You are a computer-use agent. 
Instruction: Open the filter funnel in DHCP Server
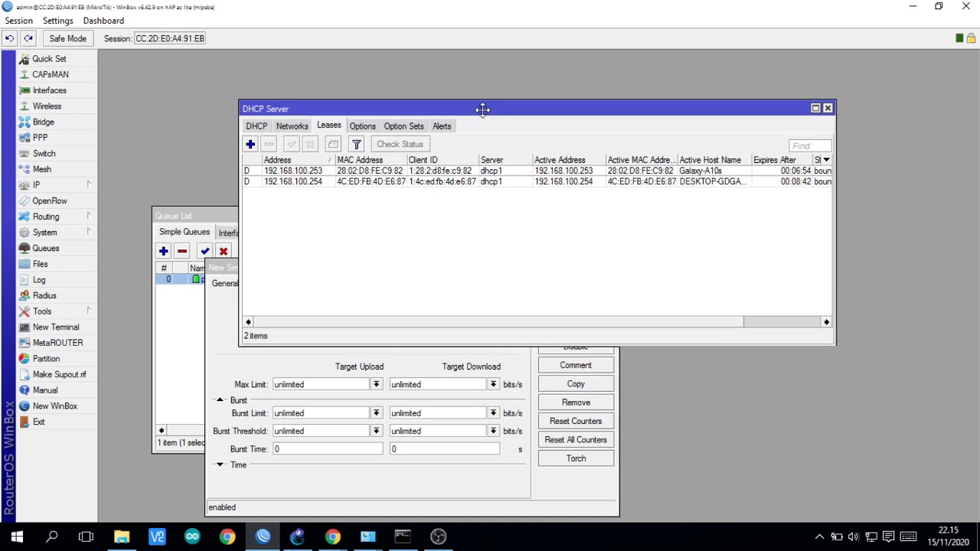pos(356,144)
